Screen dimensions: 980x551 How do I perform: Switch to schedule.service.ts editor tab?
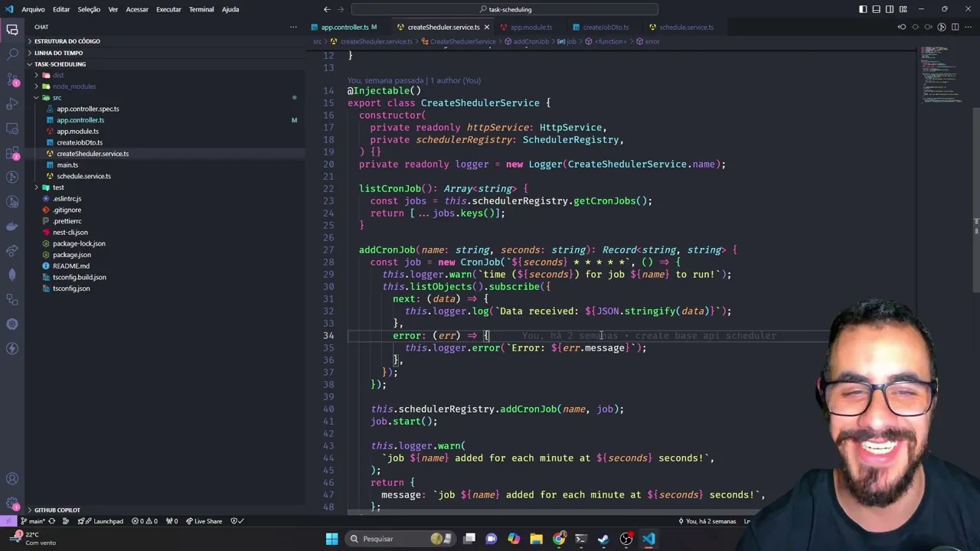point(686,28)
